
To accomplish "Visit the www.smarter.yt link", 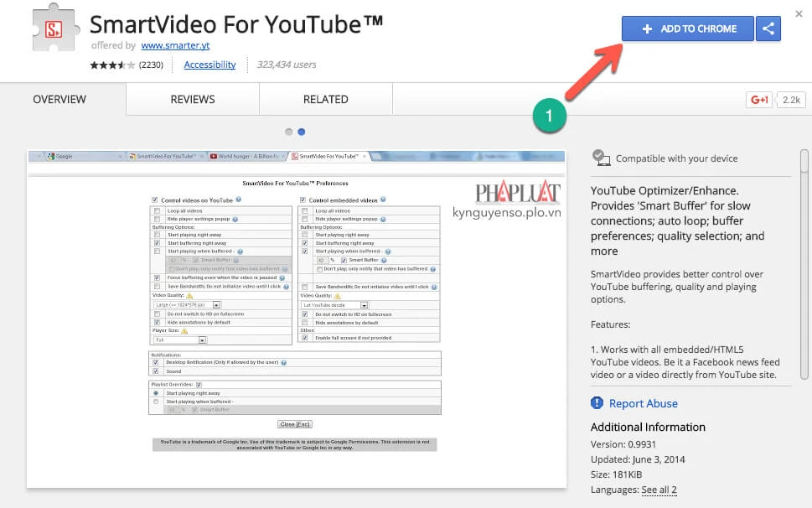I will click(176, 45).
